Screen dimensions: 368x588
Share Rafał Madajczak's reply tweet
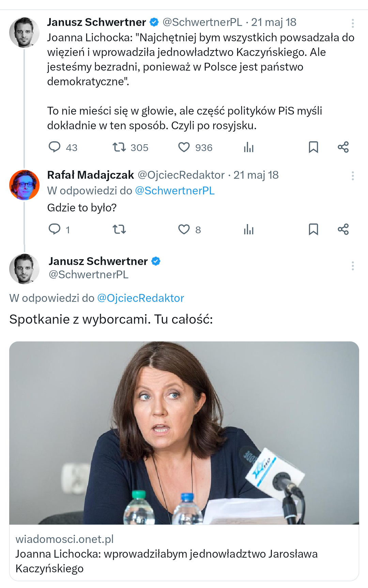click(343, 229)
